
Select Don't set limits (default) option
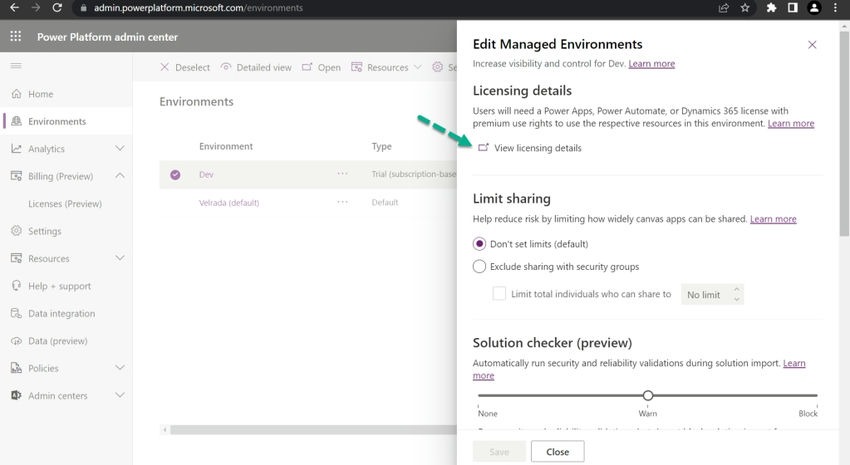[480, 243]
